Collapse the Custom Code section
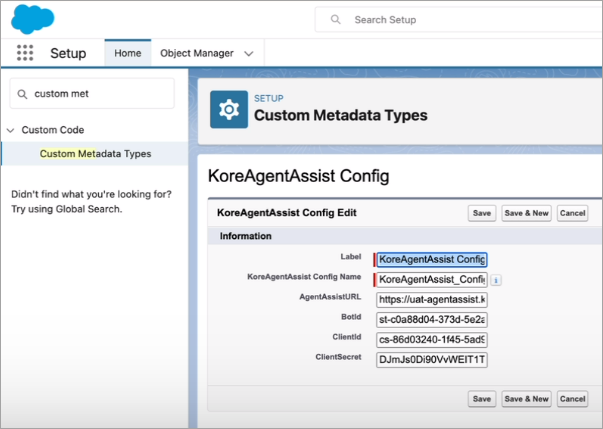The width and height of the screenshot is (603, 429). pos(11,130)
